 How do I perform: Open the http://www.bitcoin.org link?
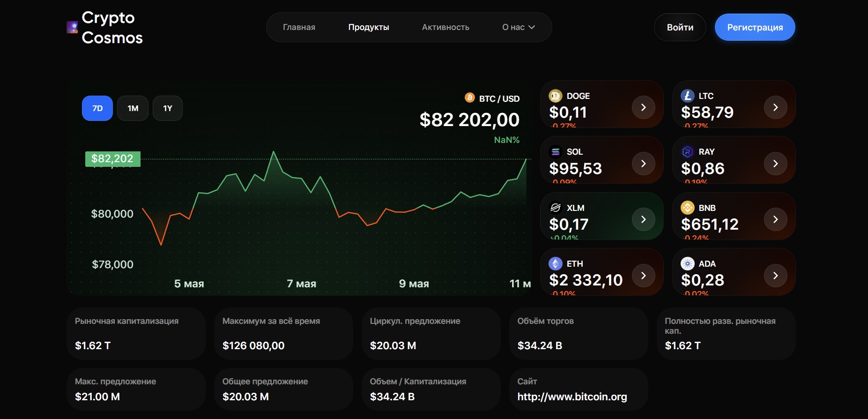[572, 397]
